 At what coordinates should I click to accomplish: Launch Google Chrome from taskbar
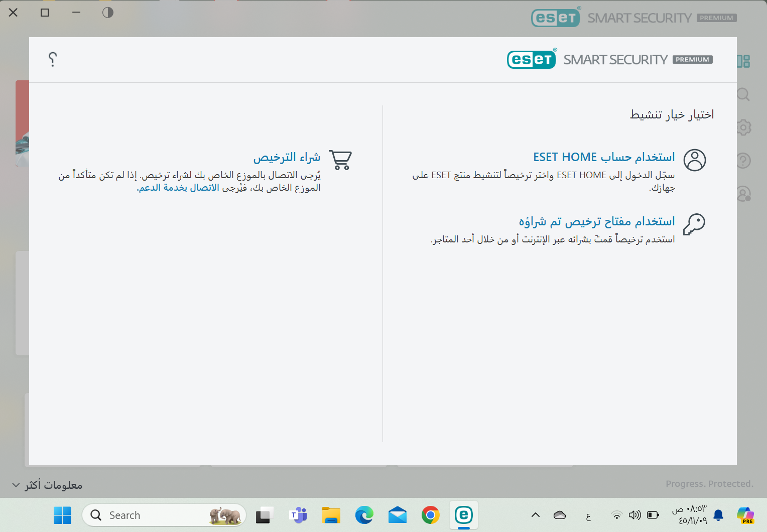click(x=431, y=515)
